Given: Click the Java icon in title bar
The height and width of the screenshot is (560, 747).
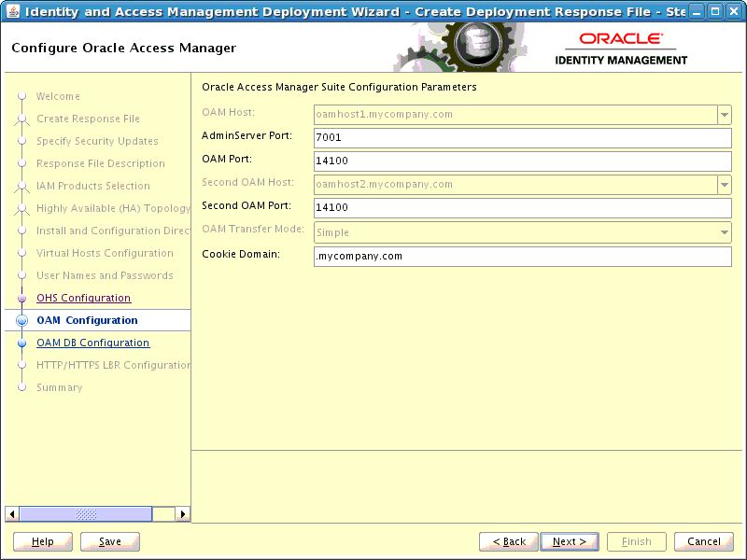Looking at the screenshot, I should tap(13, 11).
